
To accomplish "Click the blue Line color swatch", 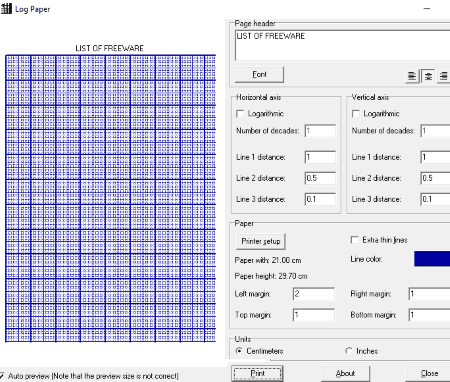I will click(x=432, y=259).
